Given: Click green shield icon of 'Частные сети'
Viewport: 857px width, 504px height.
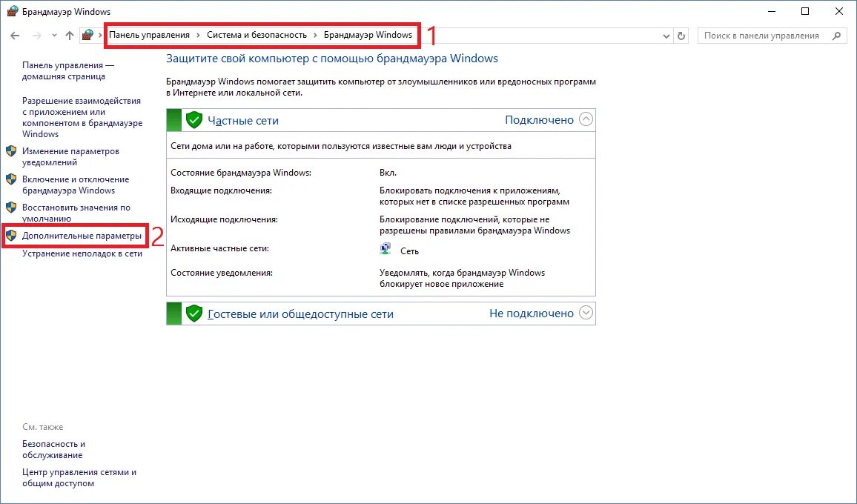Looking at the screenshot, I should [x=194, y=120].
